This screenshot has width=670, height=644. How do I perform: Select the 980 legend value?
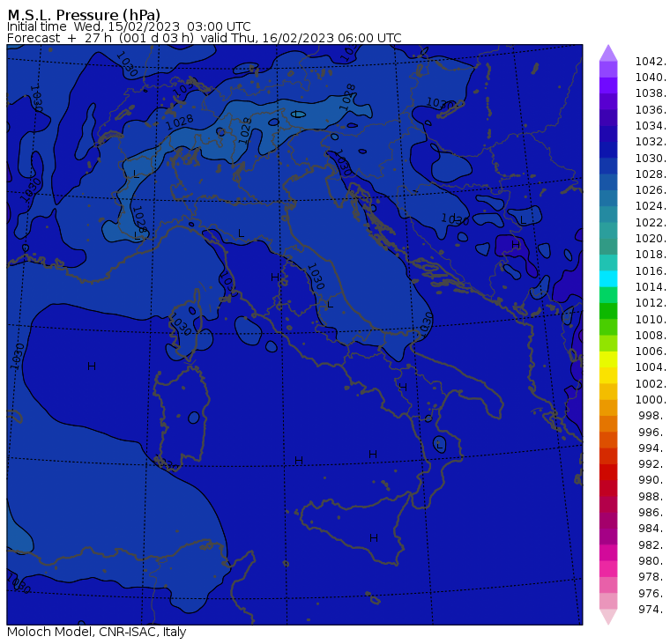coord(652,560)
